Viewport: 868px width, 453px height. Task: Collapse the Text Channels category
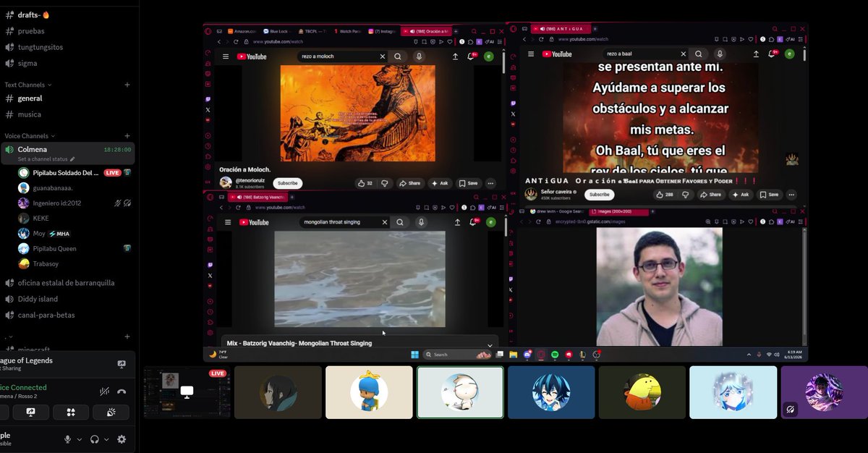(30, 85)
